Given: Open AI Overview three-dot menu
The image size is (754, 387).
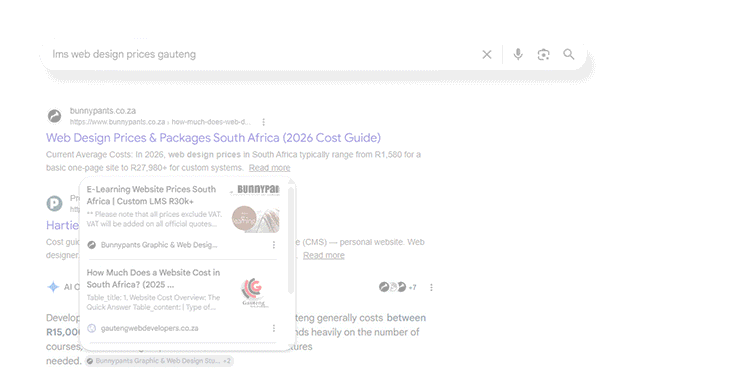Looking at the screenshot, I should click(x=431, y=287).
